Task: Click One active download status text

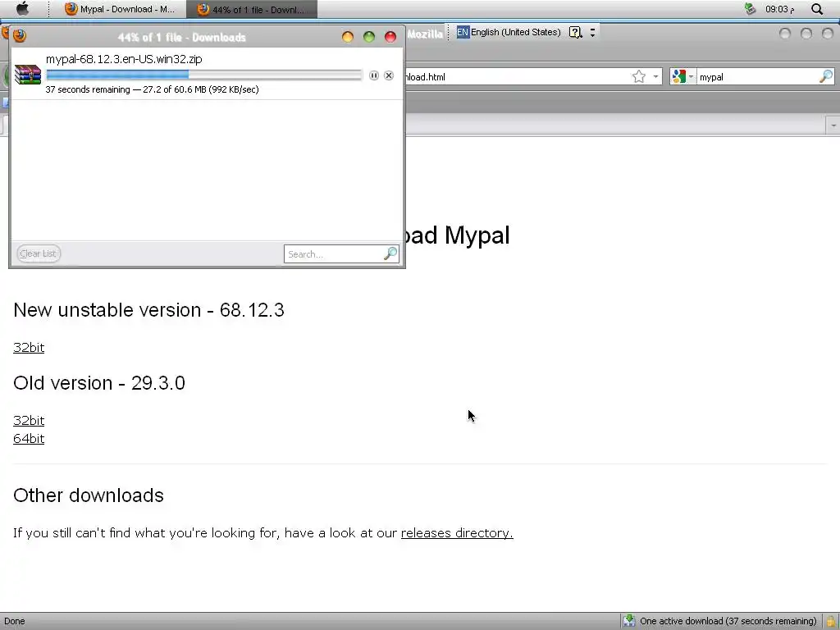Action: click(728, 621)
